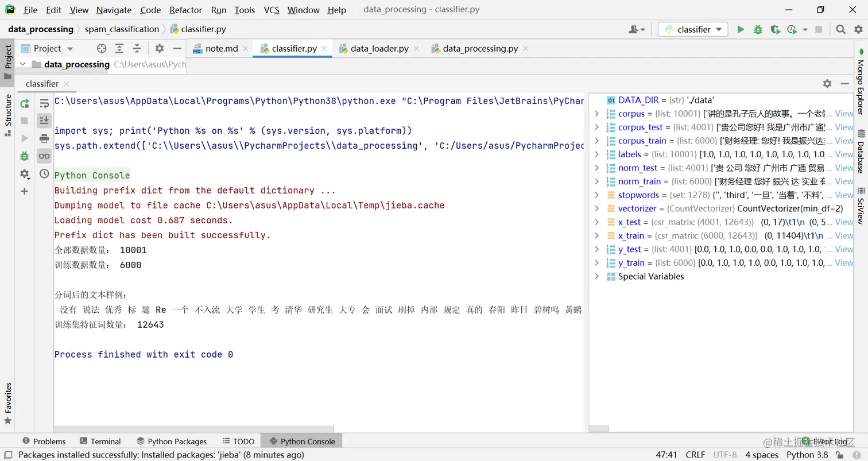Open Project panel options gear
The width and height of the screenshot is (868, 461).
[x=160, y=48]
